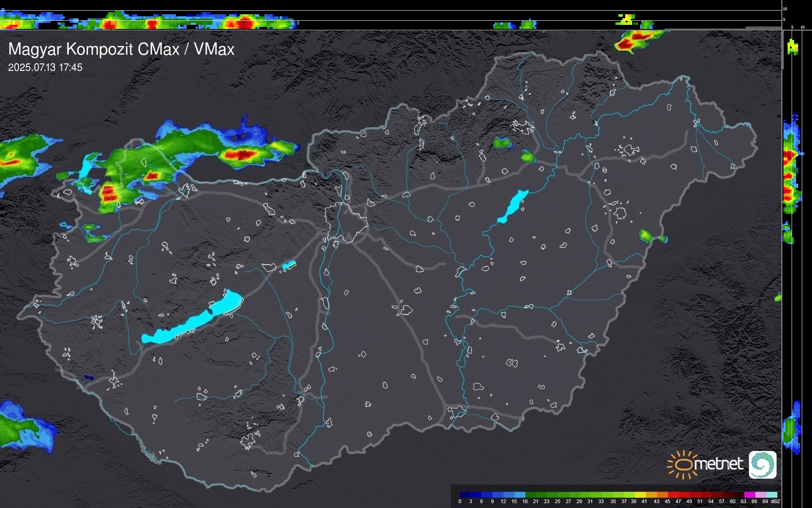Click the Budapest city outline on the map
This screenshot has width=812, height=508.
pyautogui.click(x=346, y=222)
